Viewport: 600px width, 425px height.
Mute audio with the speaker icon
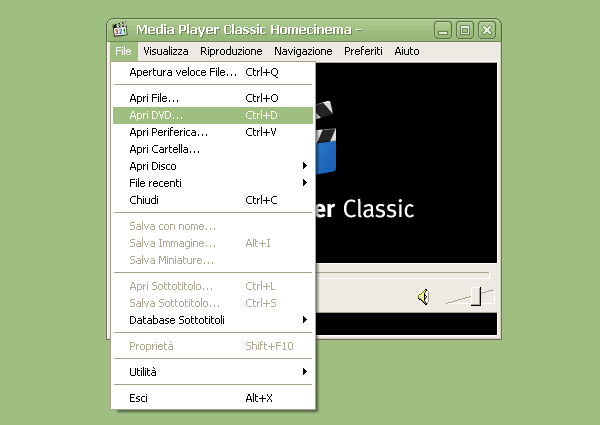(424, 296)
